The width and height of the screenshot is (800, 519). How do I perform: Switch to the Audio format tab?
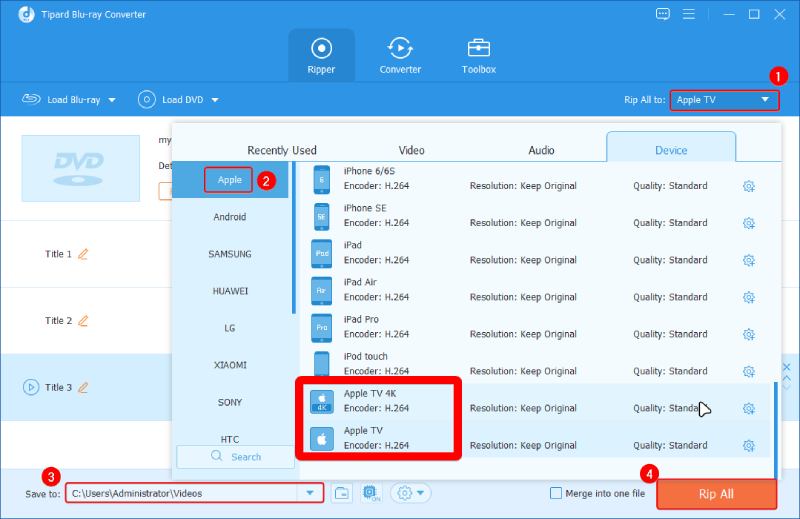(541, 150)
